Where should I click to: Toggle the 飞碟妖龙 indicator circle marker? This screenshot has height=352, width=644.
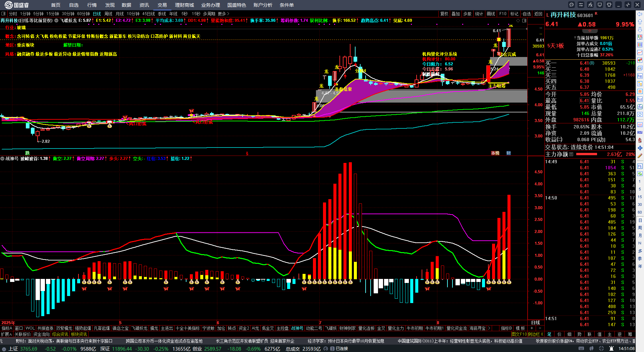pyautogui.click(x=56, y=20)
